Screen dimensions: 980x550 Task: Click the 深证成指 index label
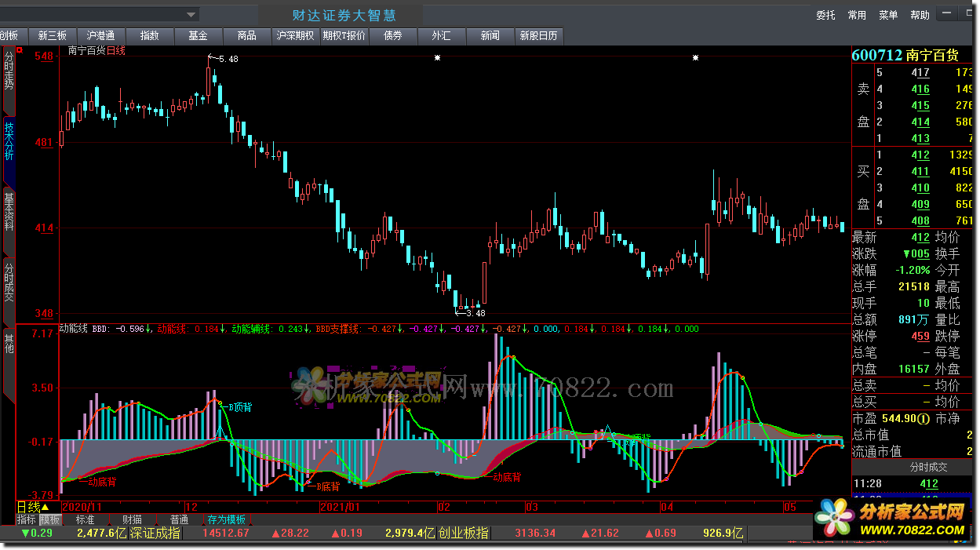(x=156, y=533)
